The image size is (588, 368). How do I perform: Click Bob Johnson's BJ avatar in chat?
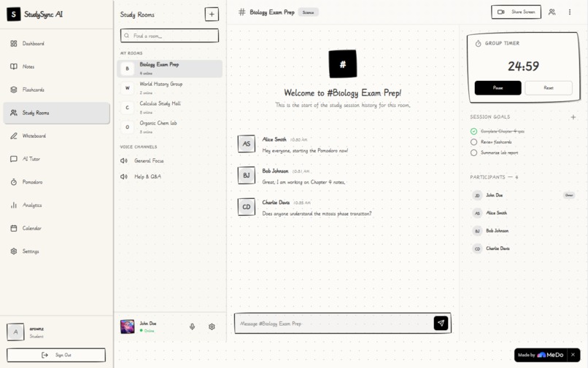(x=247, y=176)
